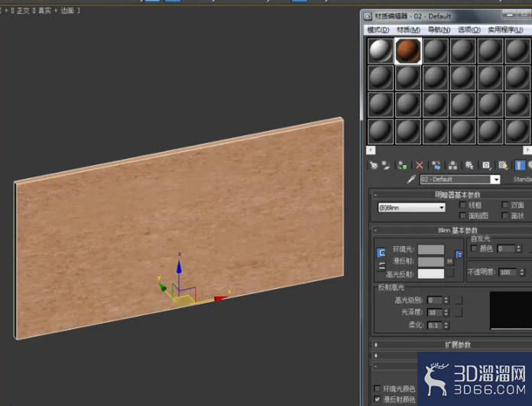Image resolution: width=532 pixels, height=406 pixels.
Task: Click map button beside 光泽度 spinner
Action: tap(459, 312)
